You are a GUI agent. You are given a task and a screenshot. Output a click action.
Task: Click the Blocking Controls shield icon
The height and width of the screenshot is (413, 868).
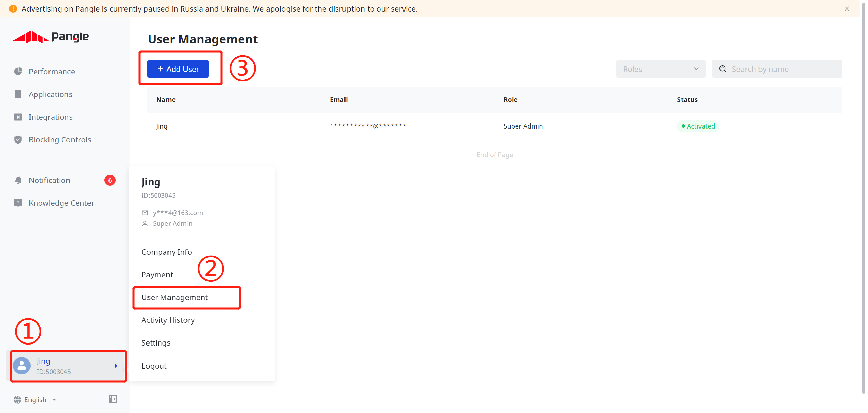(18, 140)
